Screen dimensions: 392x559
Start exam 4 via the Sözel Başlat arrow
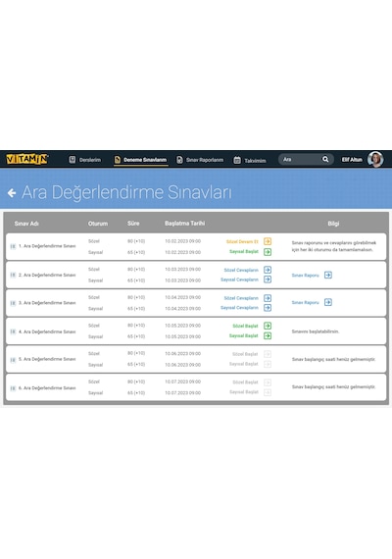(268, 326)
